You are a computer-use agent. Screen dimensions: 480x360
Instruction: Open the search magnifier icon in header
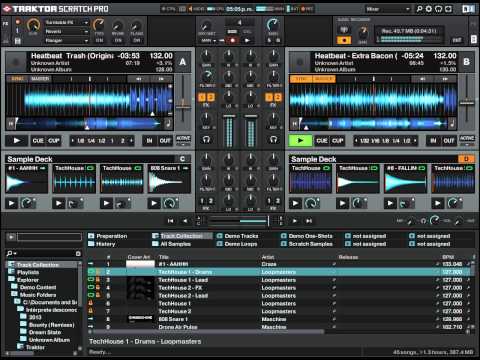[x=419, y=9]
